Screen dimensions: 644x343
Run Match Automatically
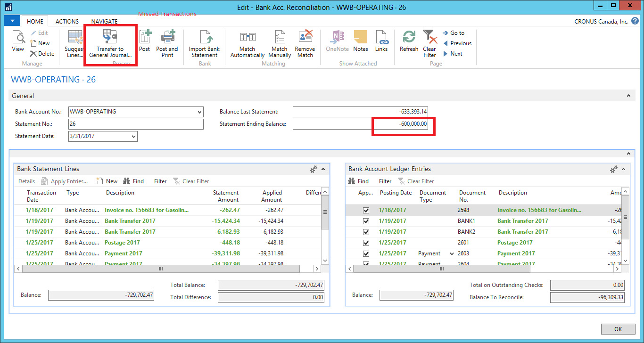[247, 44]
